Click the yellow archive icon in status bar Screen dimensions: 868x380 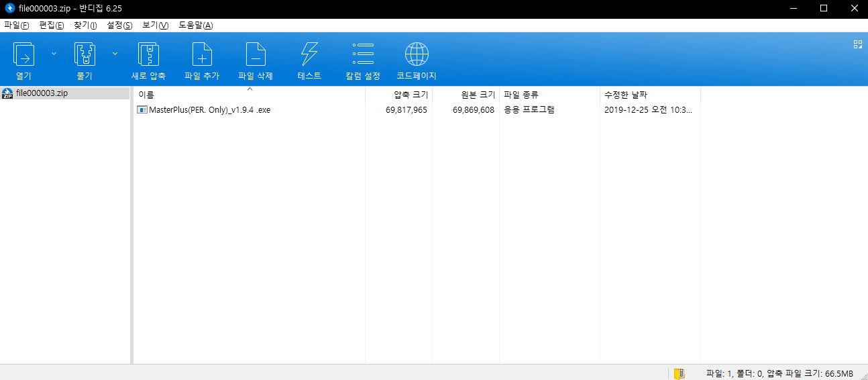point(680,373)
